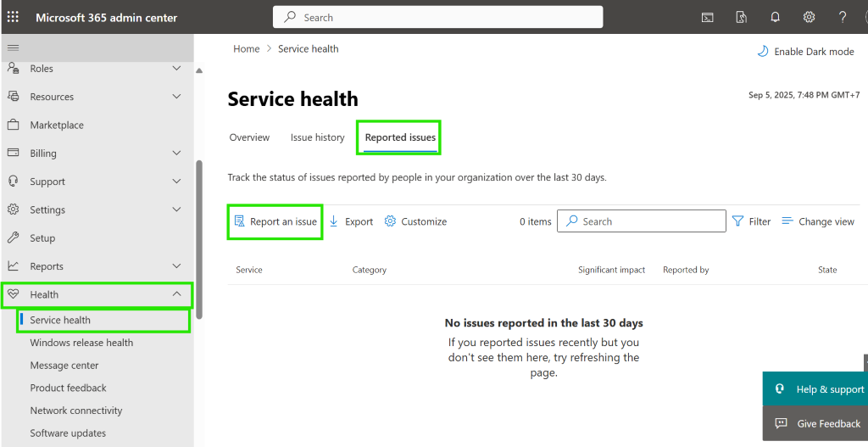Click the Filter button label
Screen dimensions: 868x447
(x=759, y=221)
